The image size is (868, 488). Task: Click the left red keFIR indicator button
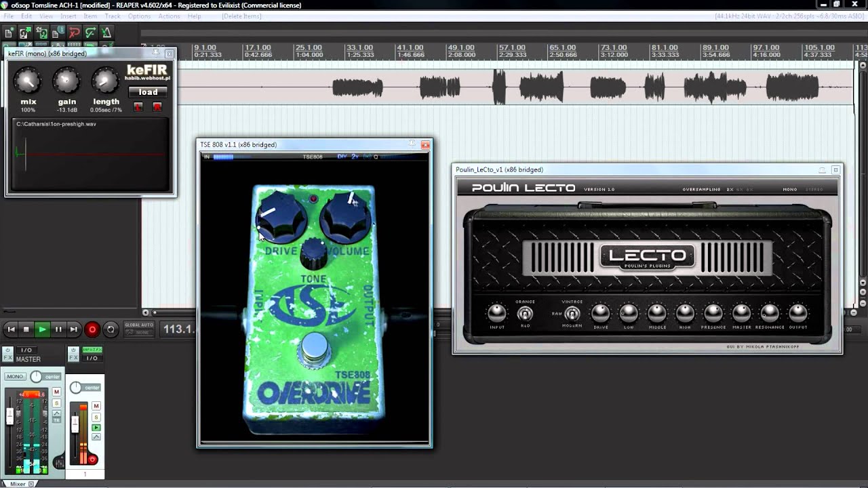tap(138, 107)
